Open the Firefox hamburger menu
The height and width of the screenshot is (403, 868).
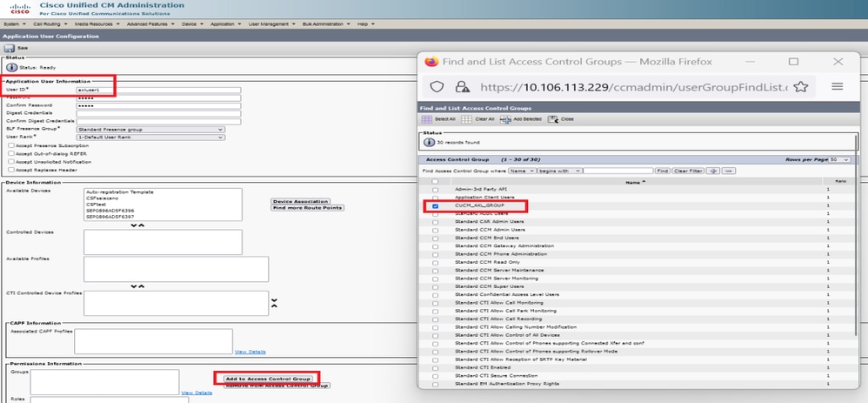pos(837,86)
